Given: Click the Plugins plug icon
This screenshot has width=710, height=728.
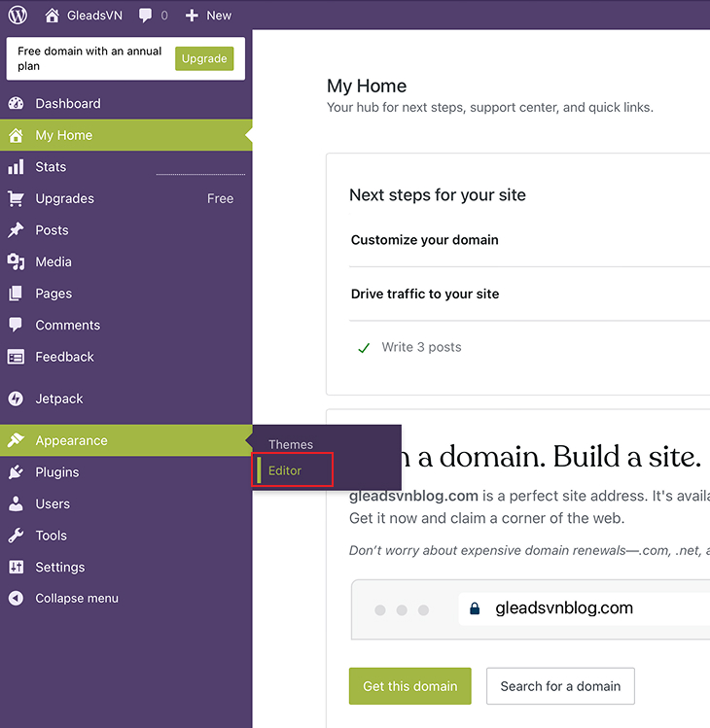Looking at the screenshot, I should coord(16,472).
